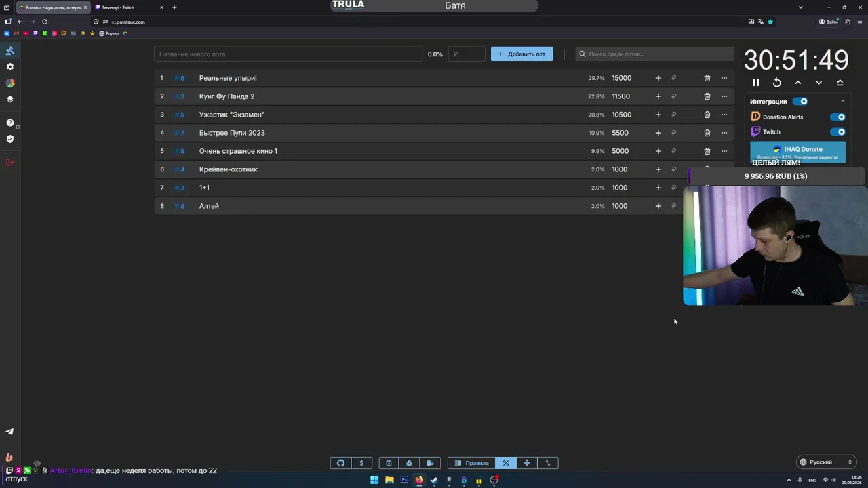Open the settings gear in sidebar
868x488 pixels.
(10, 67)
